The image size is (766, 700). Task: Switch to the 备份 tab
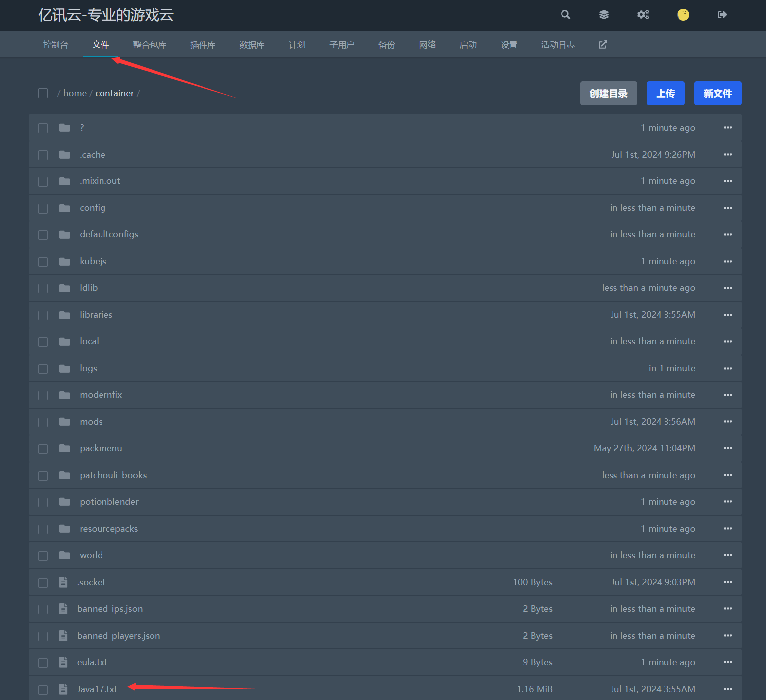[387, 45]
